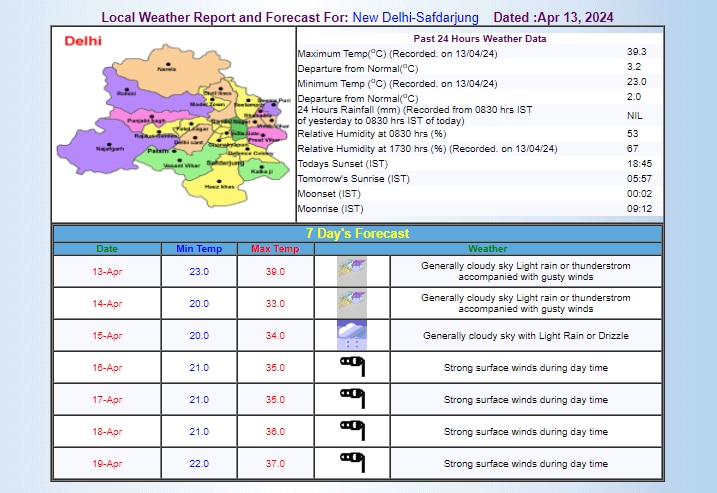Click the Todays Sunset (IST) label
Viewport: 717px width, 493px height.
click(342, 164)
